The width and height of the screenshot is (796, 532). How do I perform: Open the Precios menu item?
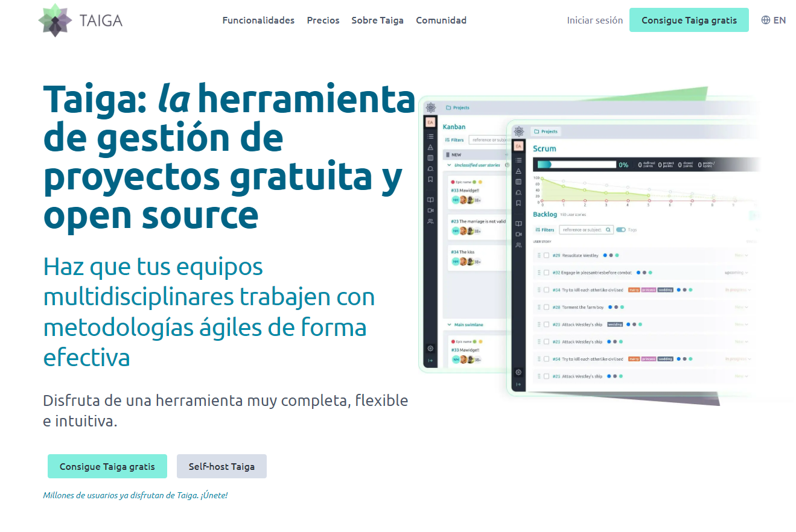pos(323,20)
